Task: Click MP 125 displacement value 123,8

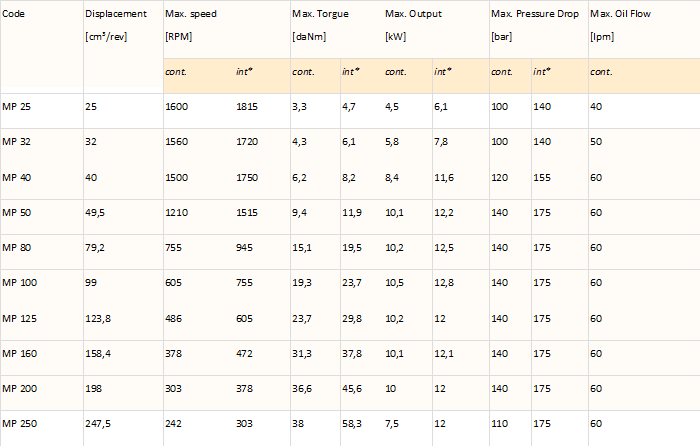Action: point(98,319)
